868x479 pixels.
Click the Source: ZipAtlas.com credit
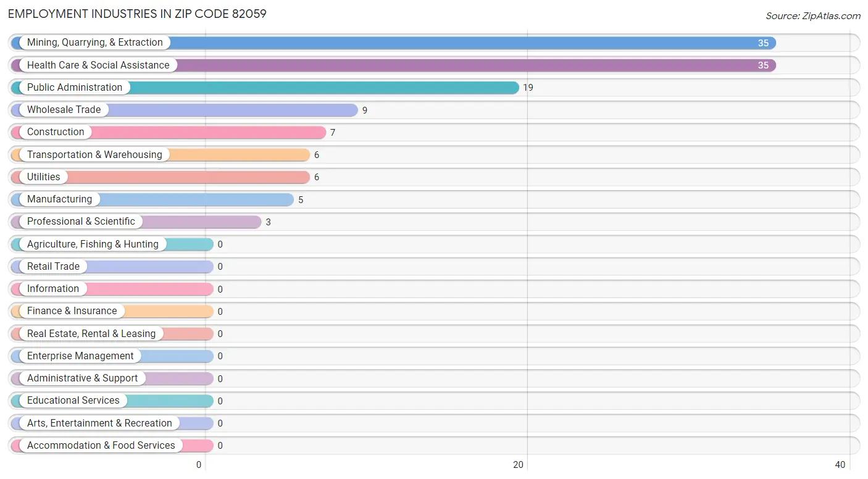pos(813,16)
